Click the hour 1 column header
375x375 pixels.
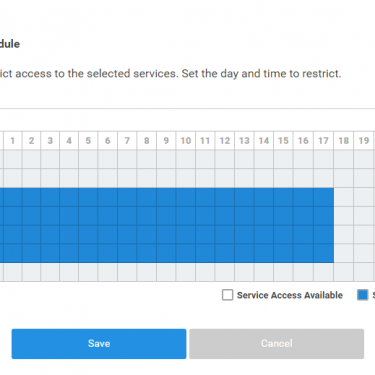[13, 140]
